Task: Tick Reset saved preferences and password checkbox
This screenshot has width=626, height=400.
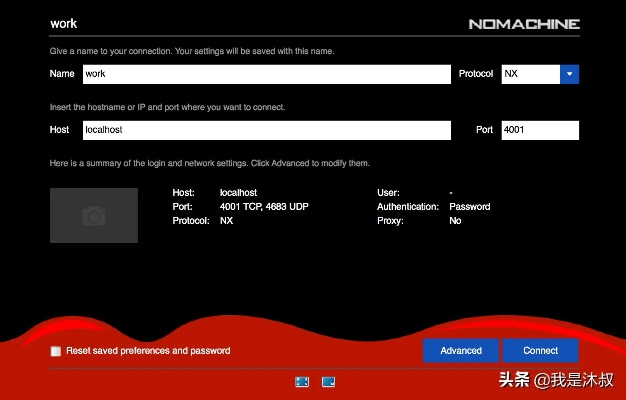Action: [x=56, y=351]
